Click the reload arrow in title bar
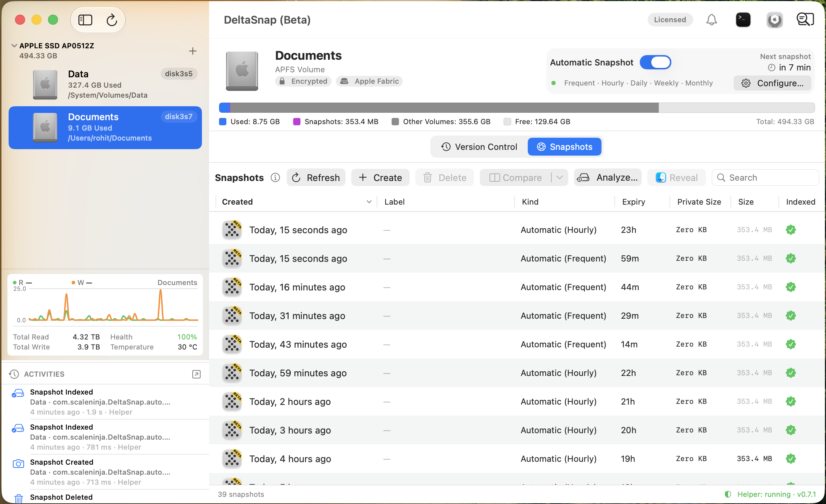 click(x=112, y=20)
